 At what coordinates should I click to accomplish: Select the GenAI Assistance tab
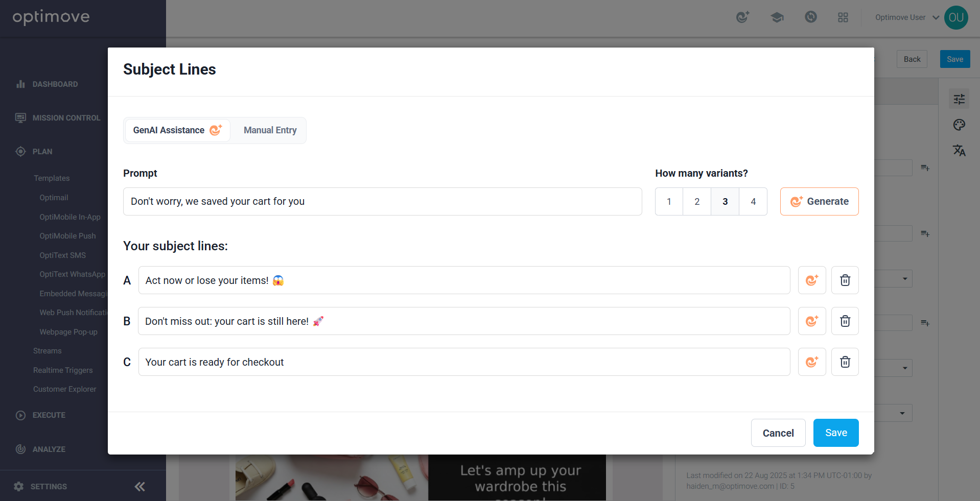177,130
